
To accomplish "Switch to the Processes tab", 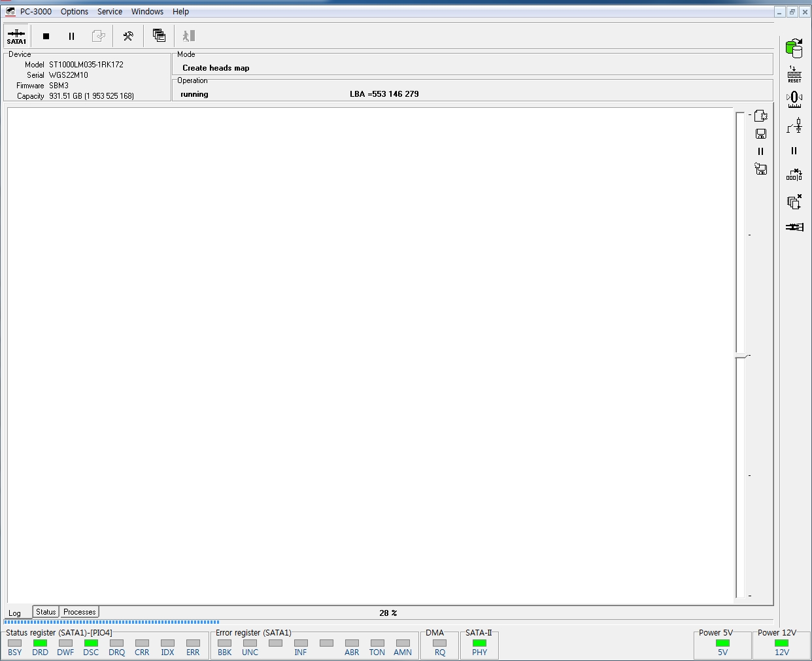I will point(80,612).
